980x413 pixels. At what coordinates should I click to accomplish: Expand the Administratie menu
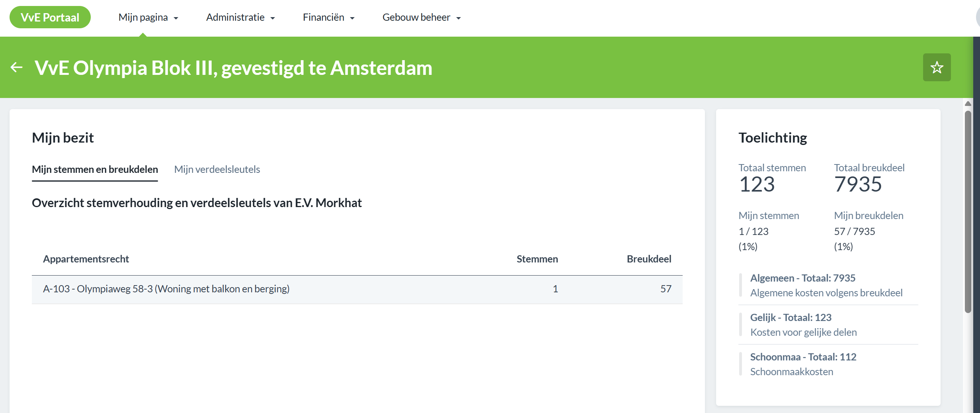point(240,18)
